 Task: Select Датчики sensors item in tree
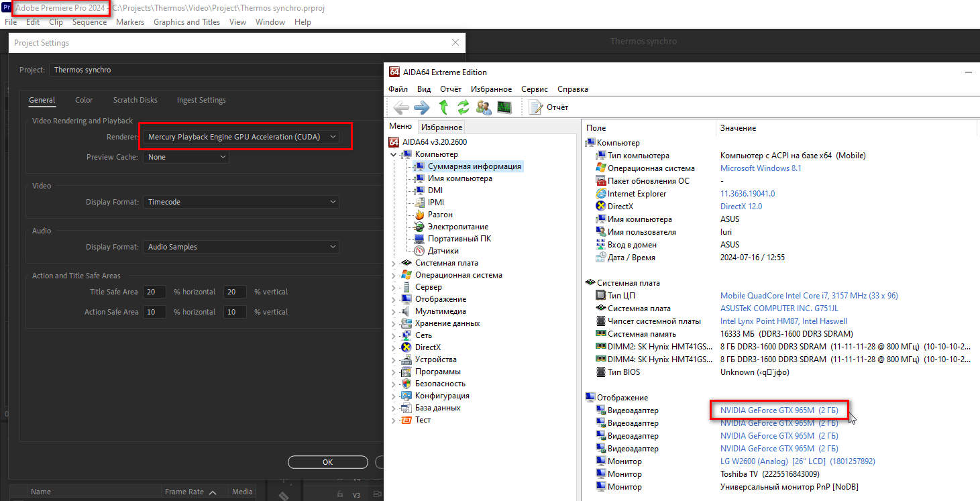click(x=443, y=251)
